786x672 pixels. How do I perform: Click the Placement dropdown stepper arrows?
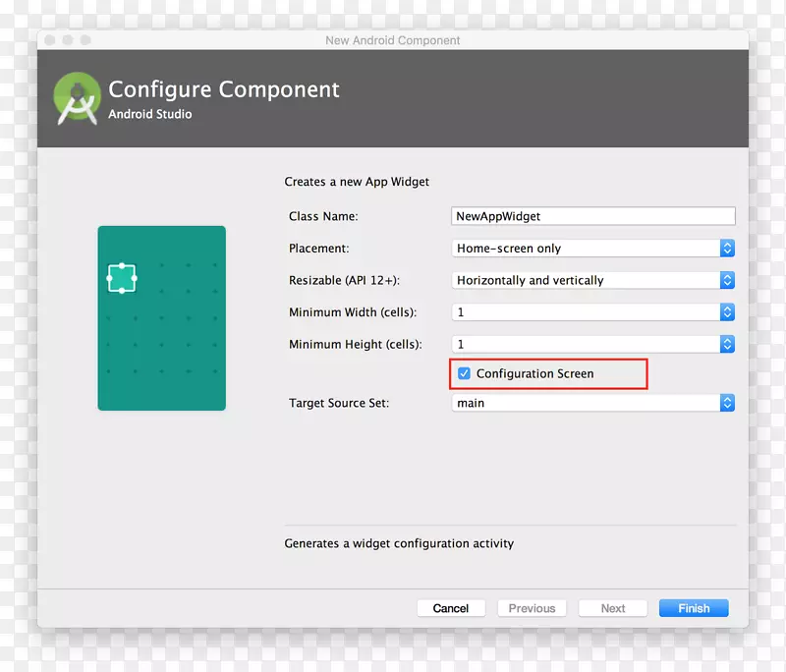pyautogui.click(x=727, y=249)
